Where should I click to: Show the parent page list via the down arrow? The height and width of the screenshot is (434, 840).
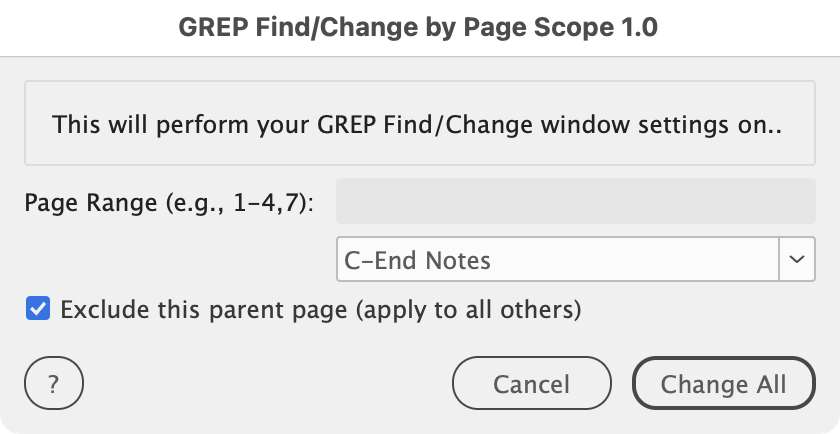[796, 260]
